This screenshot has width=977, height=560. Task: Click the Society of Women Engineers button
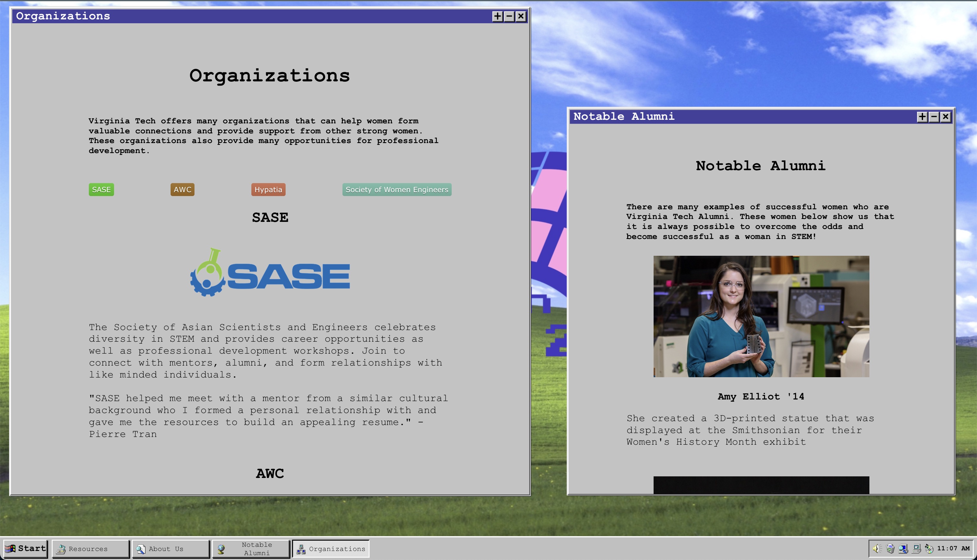click(x=397, y=190)
